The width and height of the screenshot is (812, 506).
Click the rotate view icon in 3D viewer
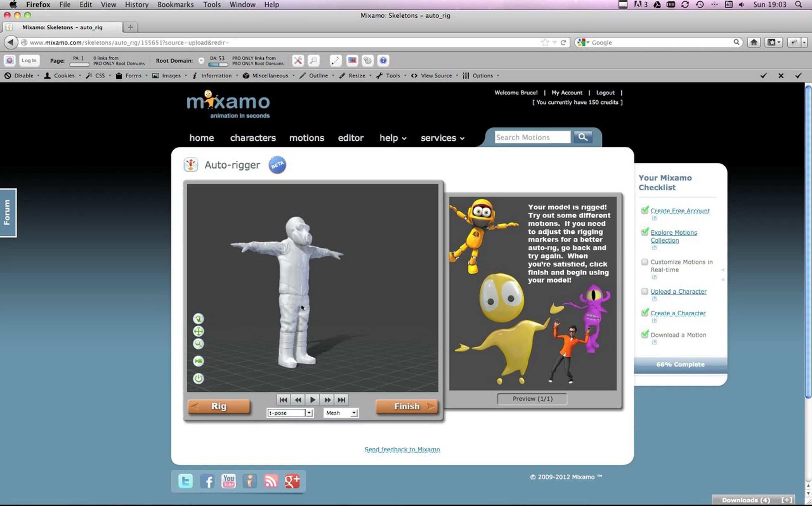click(198, 319)
